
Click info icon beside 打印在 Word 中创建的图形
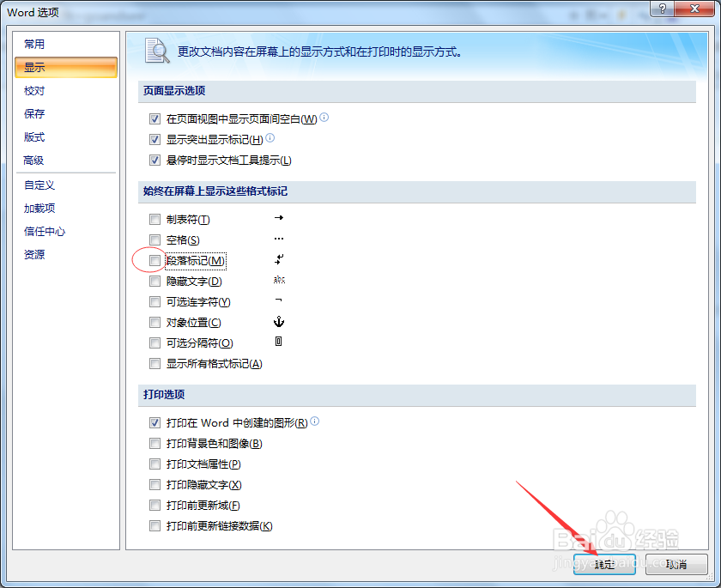pyautogui.click(x=315, y=421)
